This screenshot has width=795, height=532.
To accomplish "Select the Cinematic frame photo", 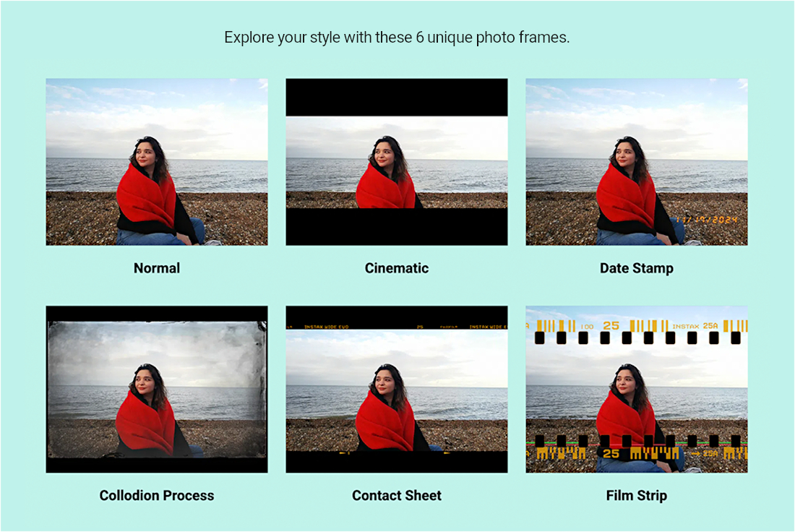I will 397,162.
